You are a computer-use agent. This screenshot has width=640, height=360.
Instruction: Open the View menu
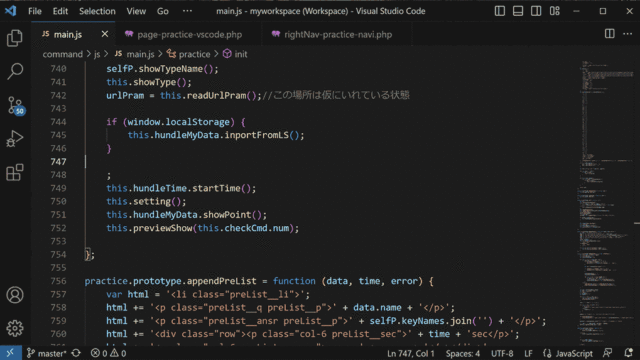pos(136,11)
